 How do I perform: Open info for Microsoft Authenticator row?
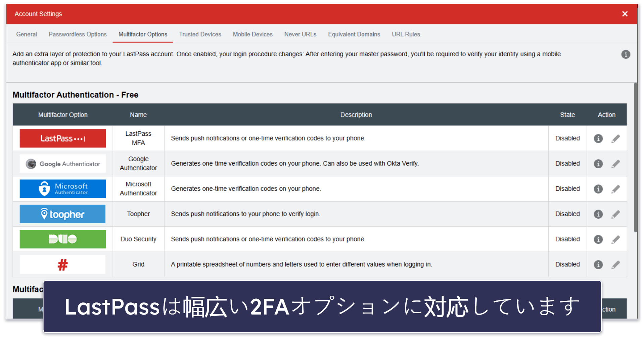click(598, 189)
